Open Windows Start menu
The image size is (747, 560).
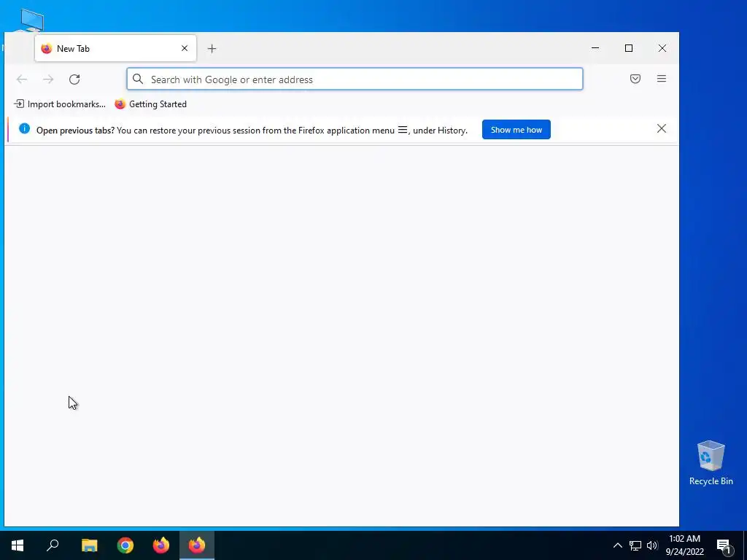[x=18, y=545]
